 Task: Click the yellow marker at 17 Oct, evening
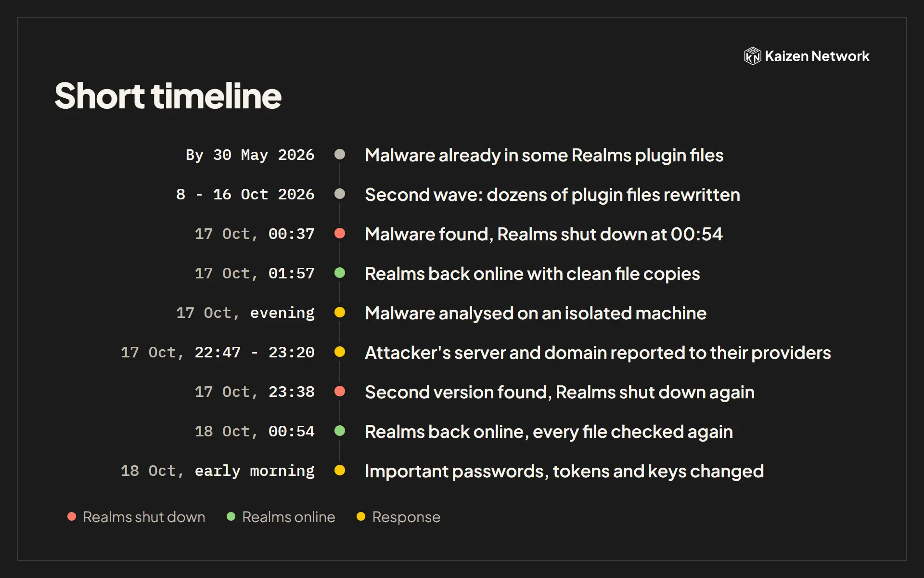coord(340,312)
